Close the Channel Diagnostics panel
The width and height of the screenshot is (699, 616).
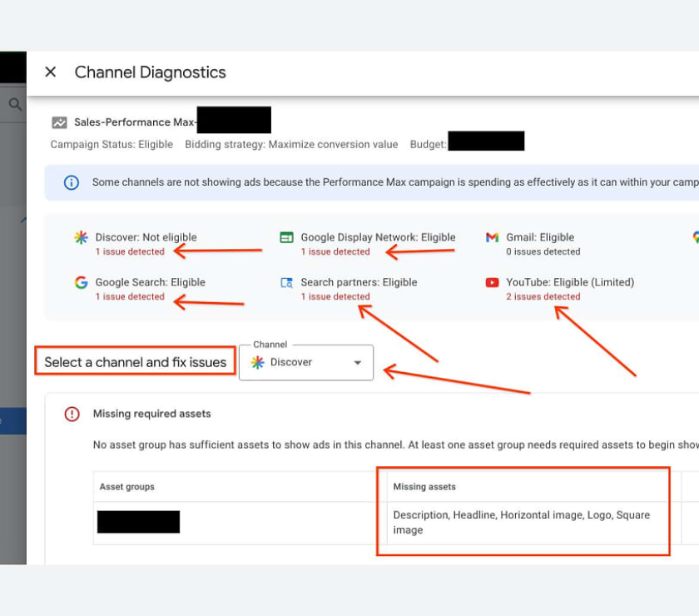pyautogui.click(x=51, y=72)
